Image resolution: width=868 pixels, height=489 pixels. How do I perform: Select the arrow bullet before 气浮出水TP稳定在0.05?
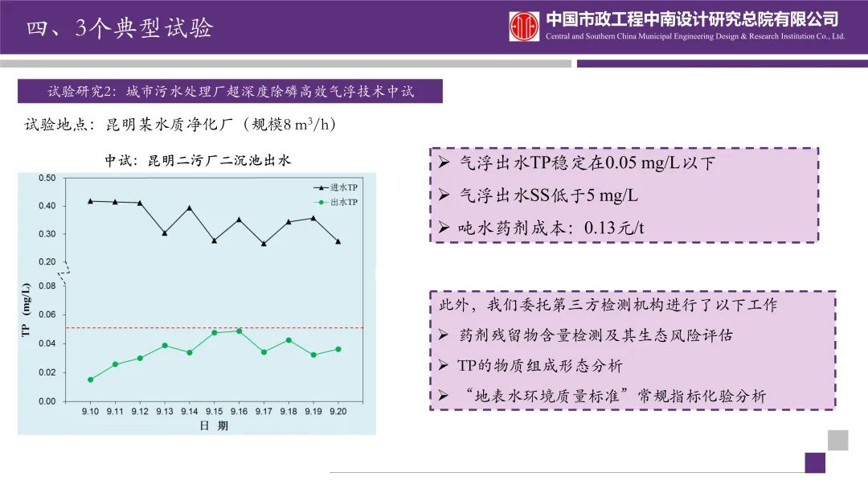[444, 163]
